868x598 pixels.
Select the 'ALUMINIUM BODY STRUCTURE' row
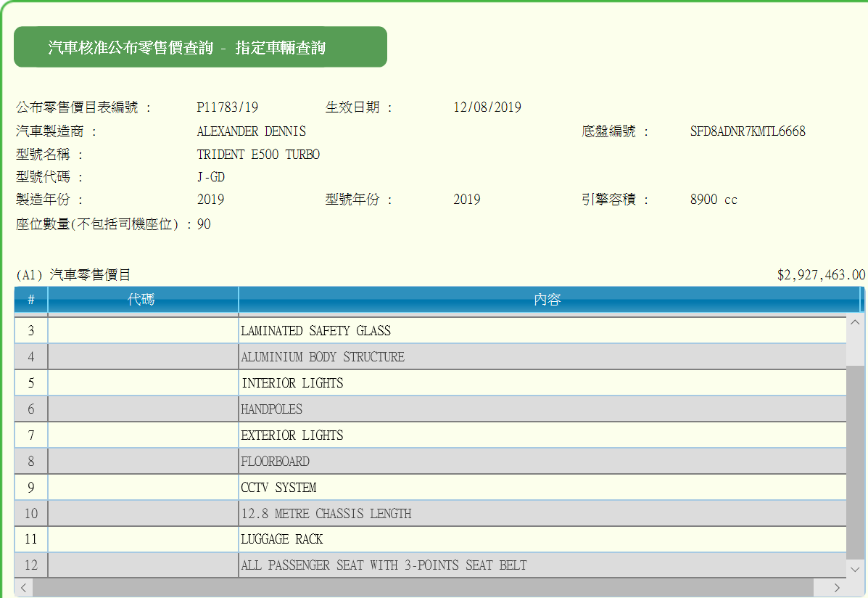pyautogui.click(x=431, y=357)
